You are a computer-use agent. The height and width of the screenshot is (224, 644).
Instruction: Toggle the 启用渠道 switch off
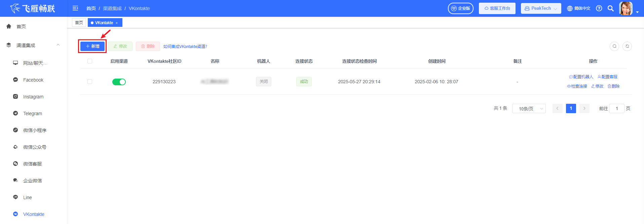119,82
